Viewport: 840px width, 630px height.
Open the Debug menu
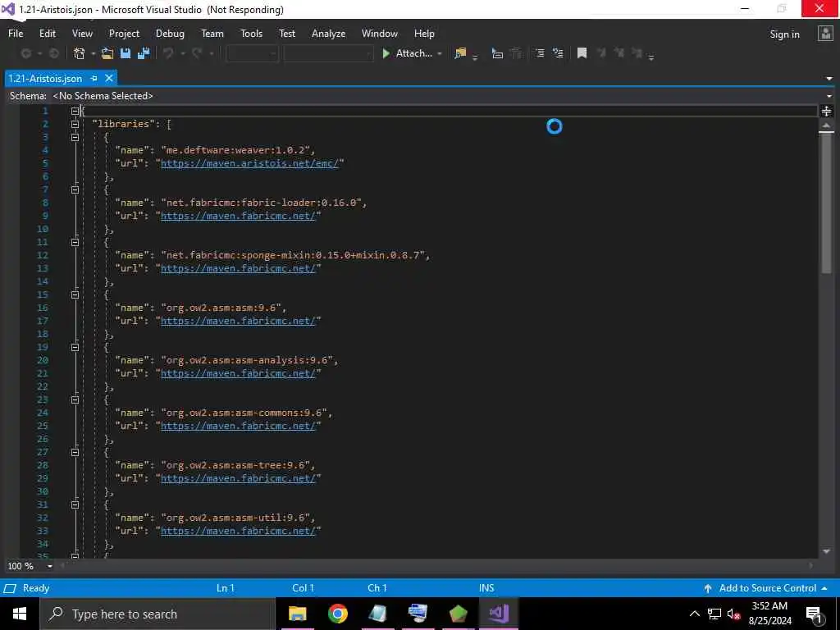tap(170, 33)
